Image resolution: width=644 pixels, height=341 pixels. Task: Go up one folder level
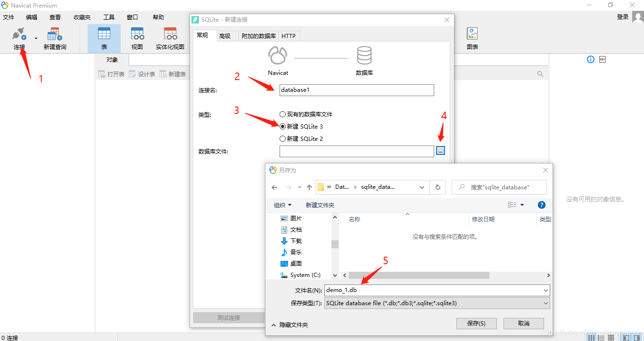tap(309, 187)
